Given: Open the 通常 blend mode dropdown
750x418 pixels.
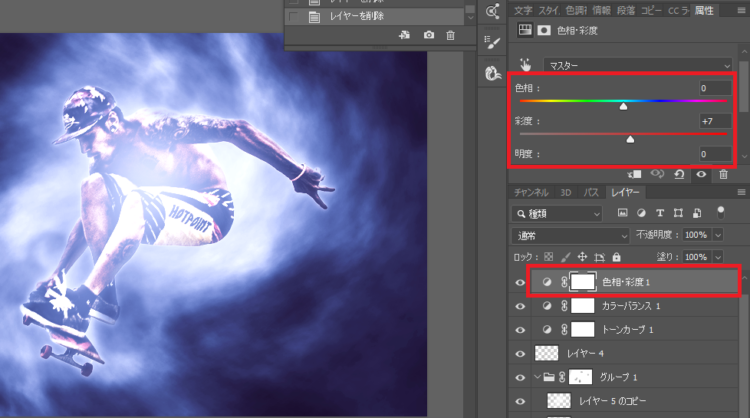Looking at the screenshot, I should point(570,235).
